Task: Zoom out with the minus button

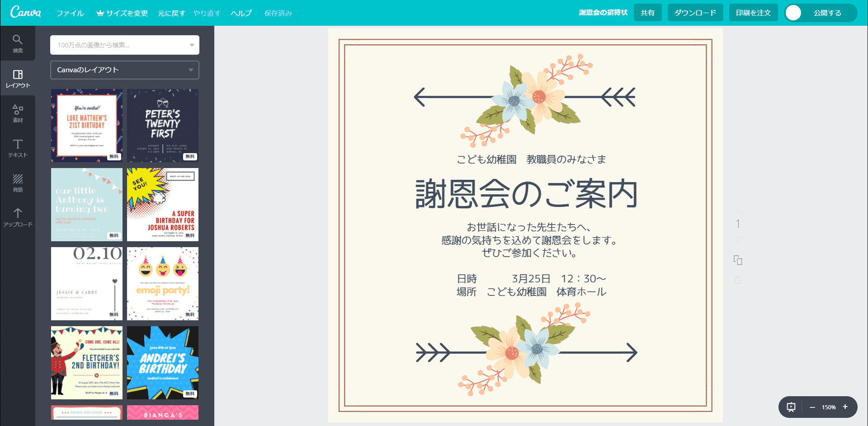Action: tap(812, 407)
